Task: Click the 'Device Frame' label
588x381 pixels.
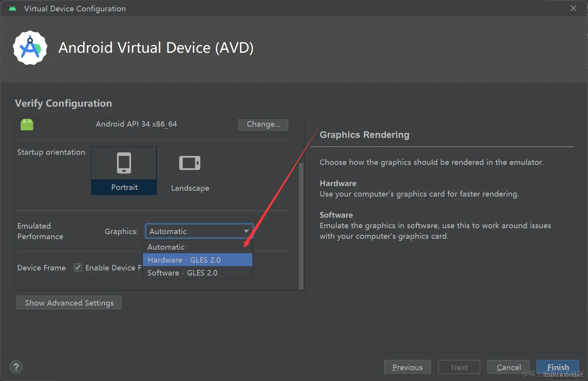Action: click(x=41, y=268)
